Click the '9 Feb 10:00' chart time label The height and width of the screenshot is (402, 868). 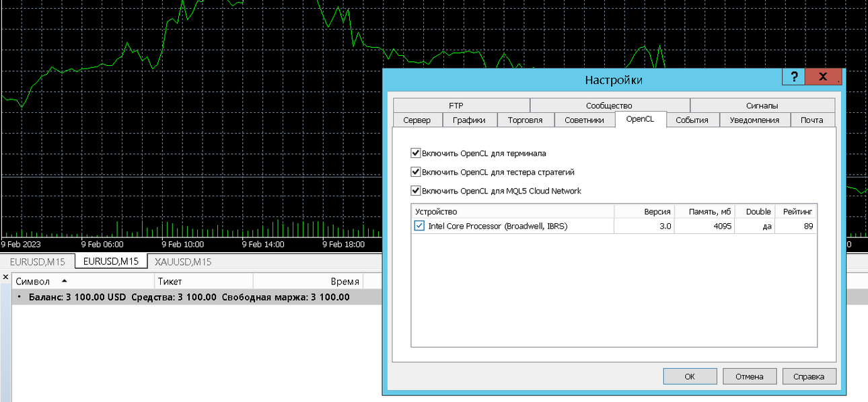point(183,245)
